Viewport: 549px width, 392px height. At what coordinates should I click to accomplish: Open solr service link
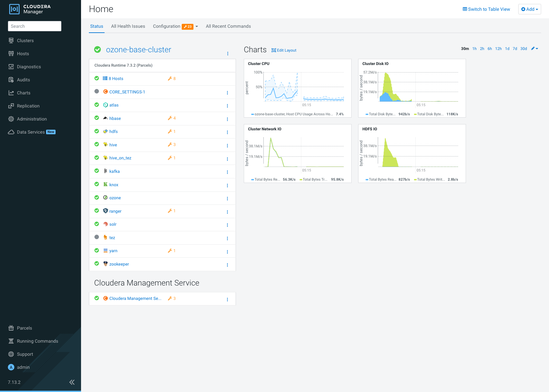pyautogui.click(x=113, y=224)
